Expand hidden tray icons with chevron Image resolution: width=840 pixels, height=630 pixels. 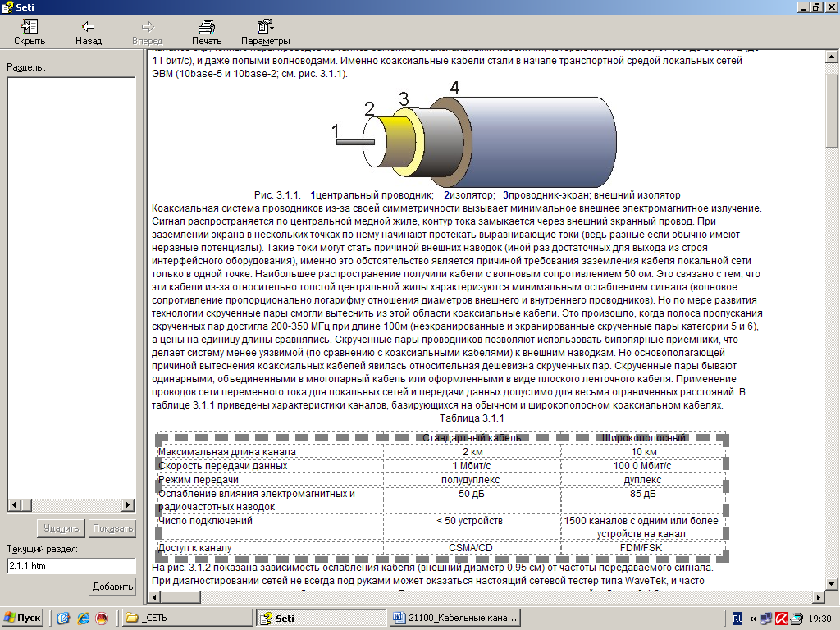point(753,619)
